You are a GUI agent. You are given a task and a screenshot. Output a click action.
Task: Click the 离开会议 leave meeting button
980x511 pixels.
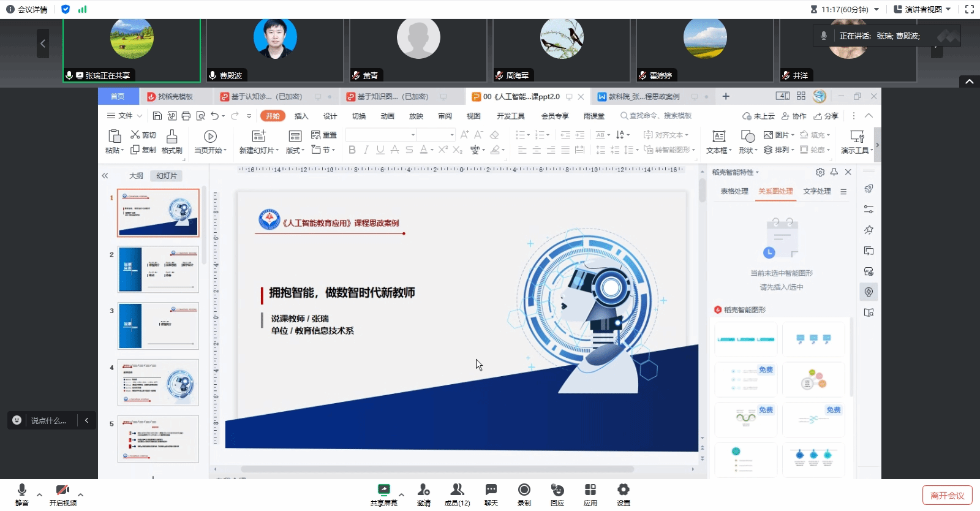(947, 495)
